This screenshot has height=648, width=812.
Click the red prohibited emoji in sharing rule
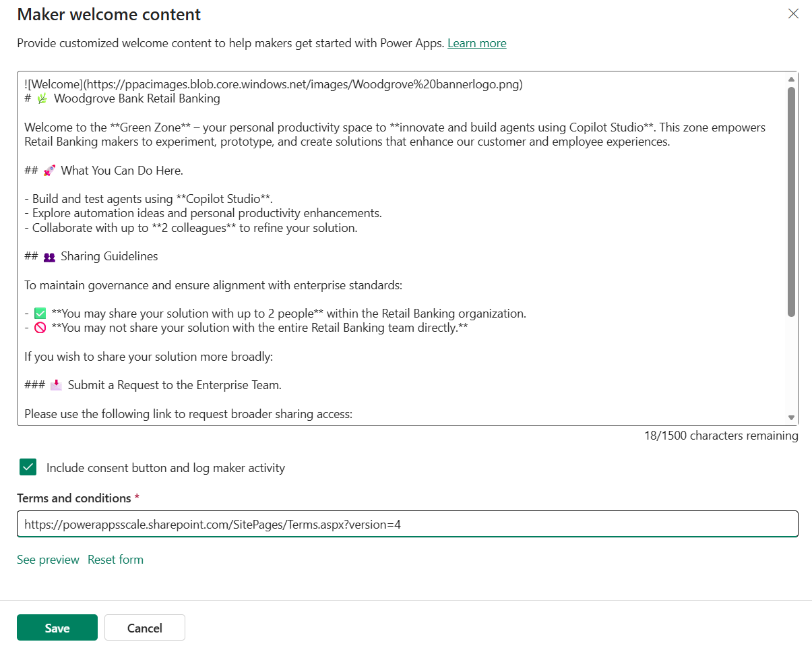pos(40,328)
